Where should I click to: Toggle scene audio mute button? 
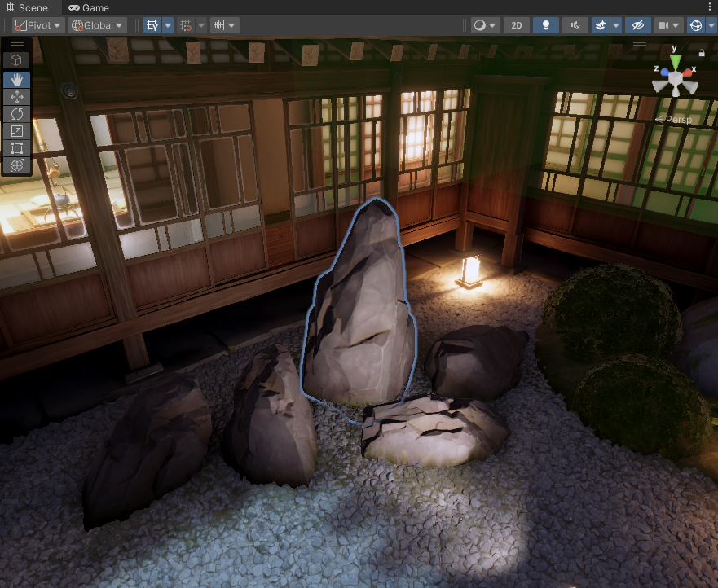coord(574,25)
